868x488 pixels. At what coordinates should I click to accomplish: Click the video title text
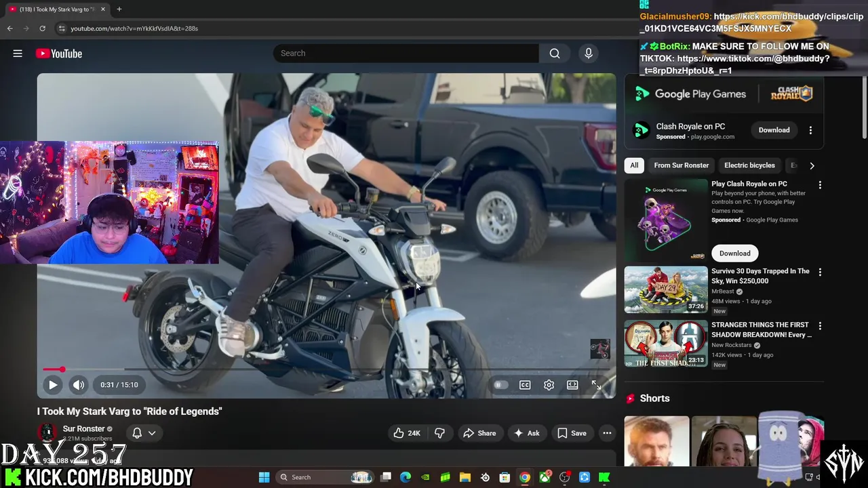(130, 411)
